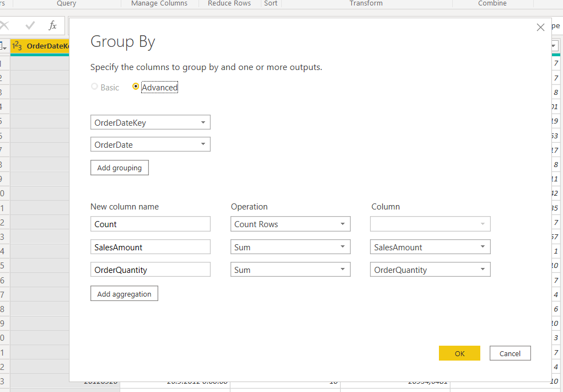Confirm the dialog with OK
Screen dimensions: 563x392
click(x=459, y=353)
